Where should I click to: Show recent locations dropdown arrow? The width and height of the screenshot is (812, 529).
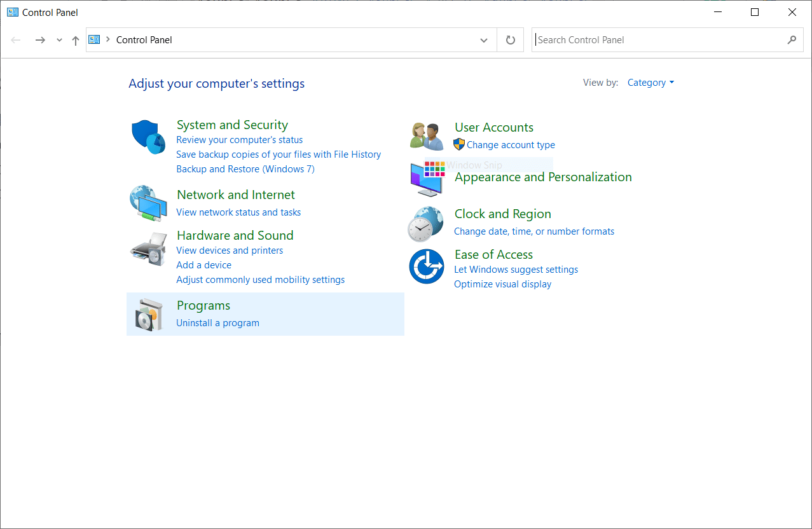pyautogui.click(x=59, y=40)
